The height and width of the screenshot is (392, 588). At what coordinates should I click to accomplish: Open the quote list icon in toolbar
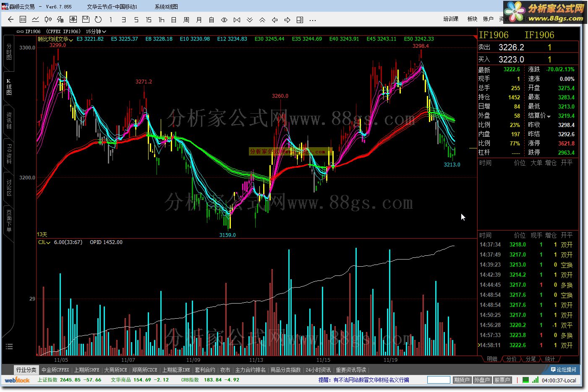[23, 19]
